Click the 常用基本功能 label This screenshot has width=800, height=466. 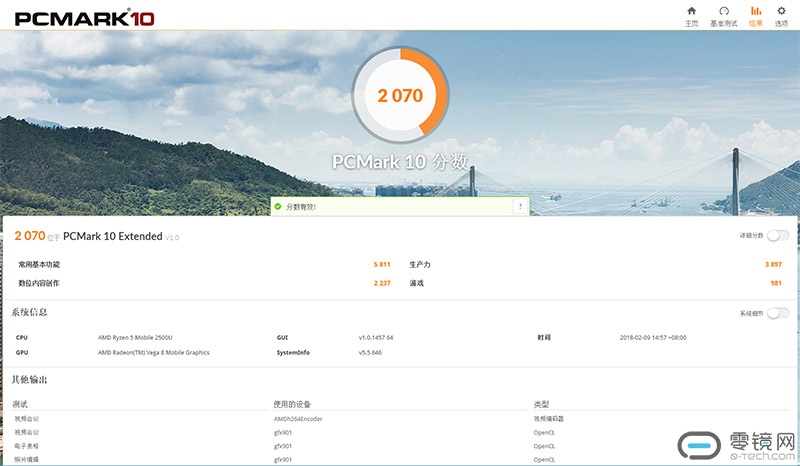click(39, 264)
